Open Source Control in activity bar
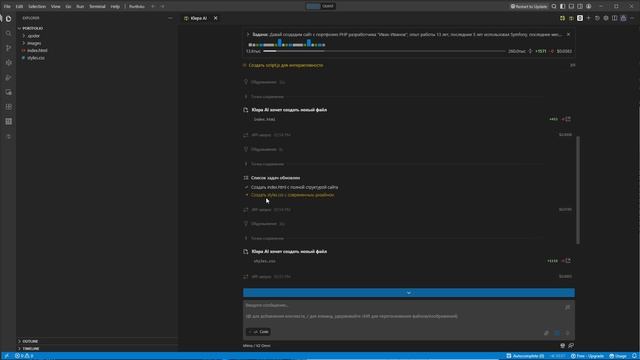The height and width of the screenshot is (360, 640). pos(9,48)
